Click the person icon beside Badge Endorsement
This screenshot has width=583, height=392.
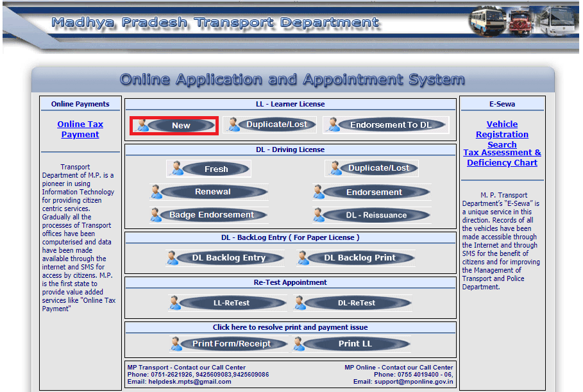(x=156, y=214)
